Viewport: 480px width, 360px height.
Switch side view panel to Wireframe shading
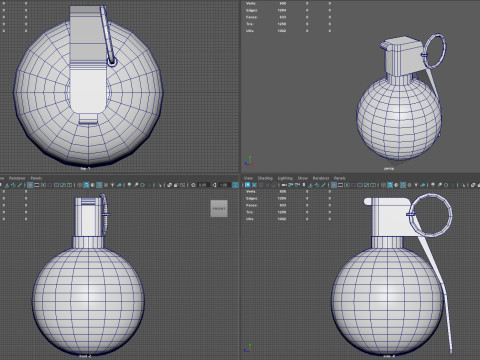383,185
